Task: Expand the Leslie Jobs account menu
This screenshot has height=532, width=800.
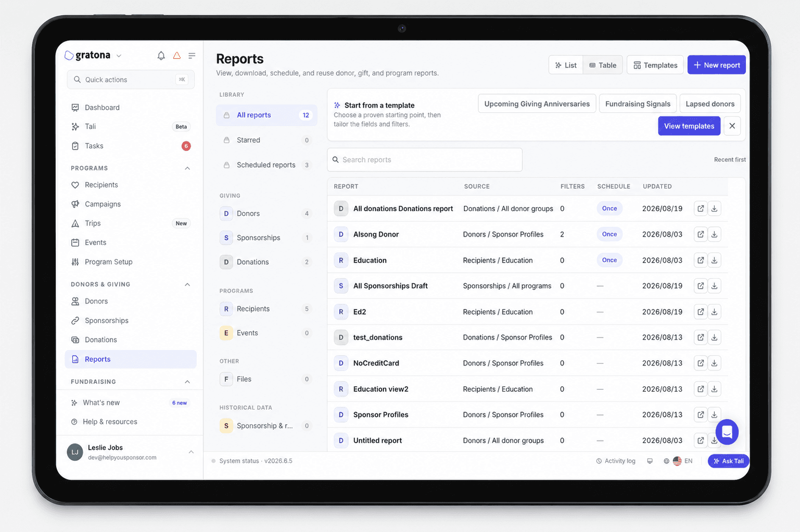Action: tap(191, 452)
